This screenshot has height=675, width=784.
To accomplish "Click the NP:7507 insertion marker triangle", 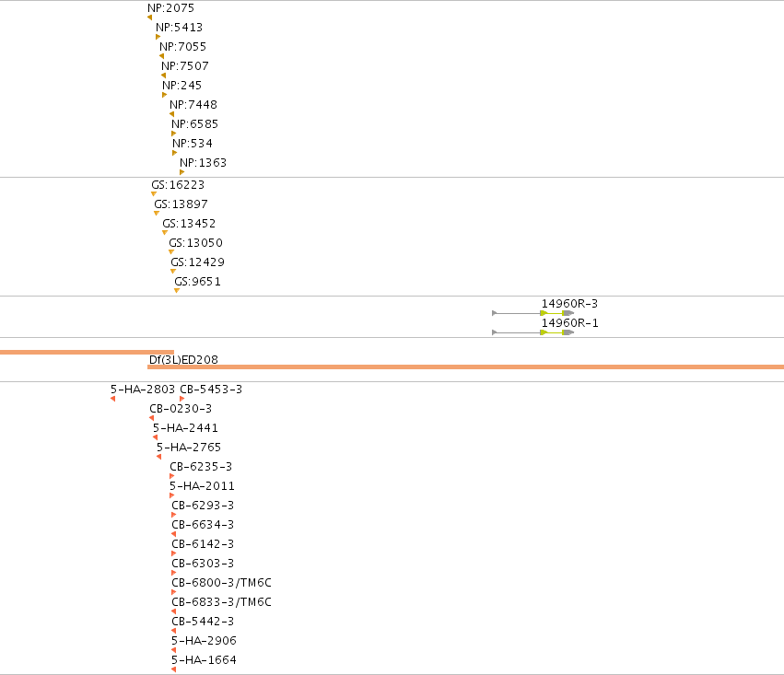I will (163, 76).
